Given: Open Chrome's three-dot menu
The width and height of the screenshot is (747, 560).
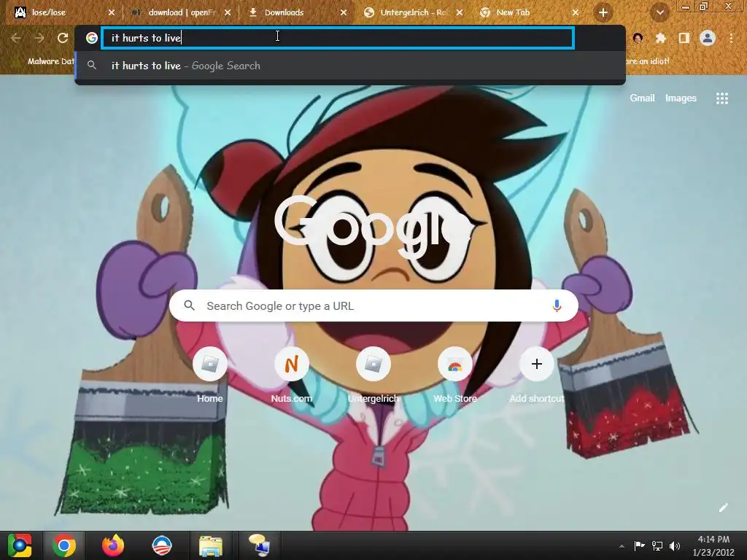Looking at the screenshot, I should (731, 38).
